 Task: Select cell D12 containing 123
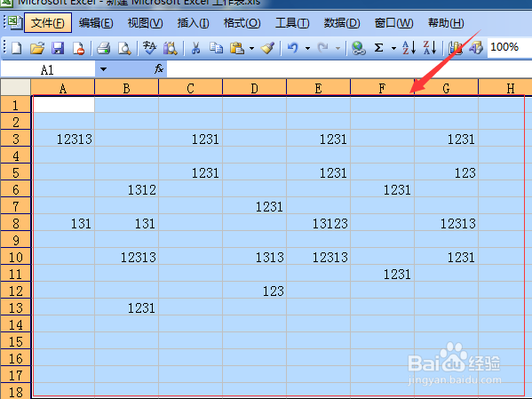coord(255,291)
